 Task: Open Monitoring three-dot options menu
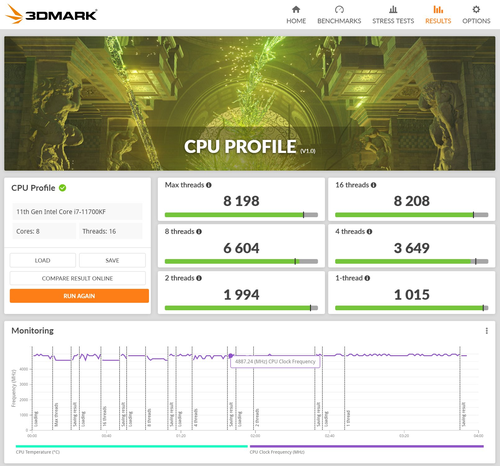[487, 331]
